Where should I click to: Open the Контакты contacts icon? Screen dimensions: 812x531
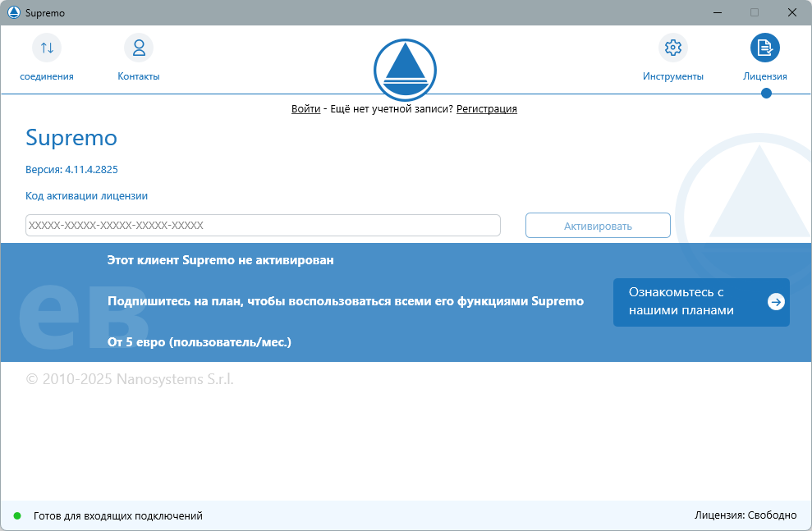(x=138, y=48)
